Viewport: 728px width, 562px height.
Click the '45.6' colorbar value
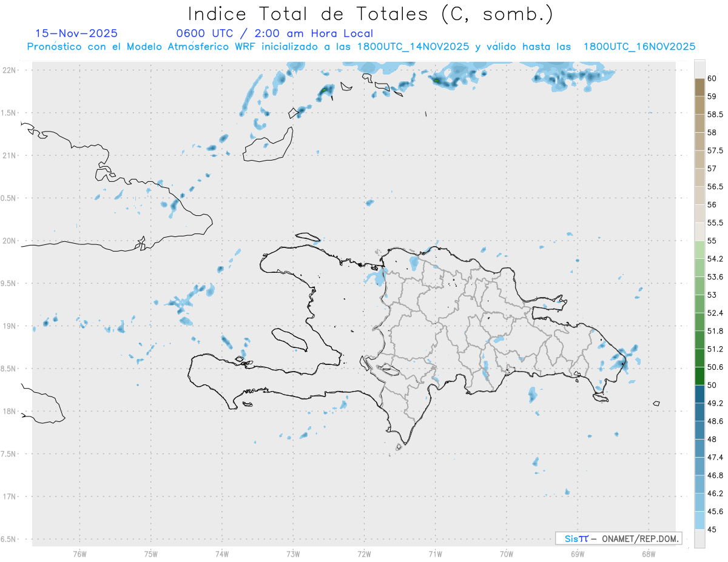point(715,512)
